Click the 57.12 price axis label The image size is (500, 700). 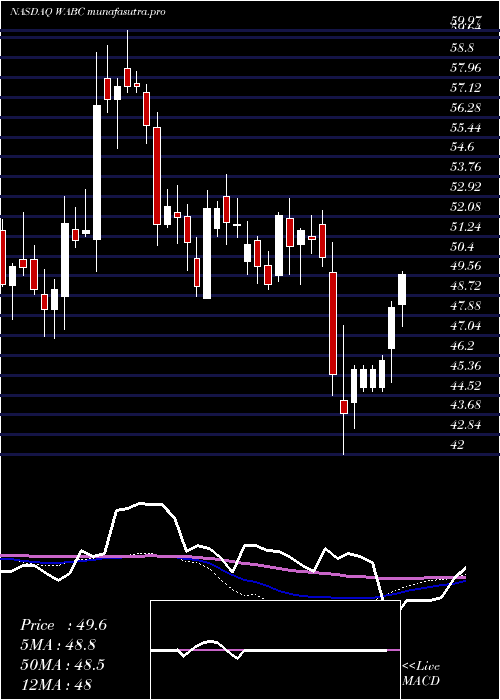coord(466,88)
